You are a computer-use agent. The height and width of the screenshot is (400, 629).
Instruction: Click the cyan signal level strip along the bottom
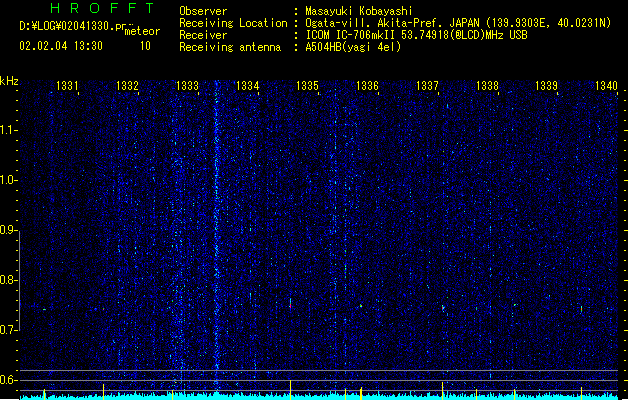(x=319, y=397)
